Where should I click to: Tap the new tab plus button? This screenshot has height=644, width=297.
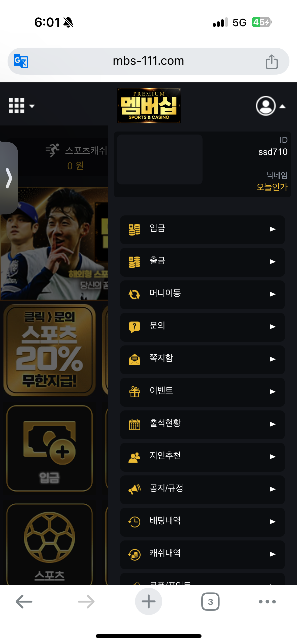tap(149, 602)
